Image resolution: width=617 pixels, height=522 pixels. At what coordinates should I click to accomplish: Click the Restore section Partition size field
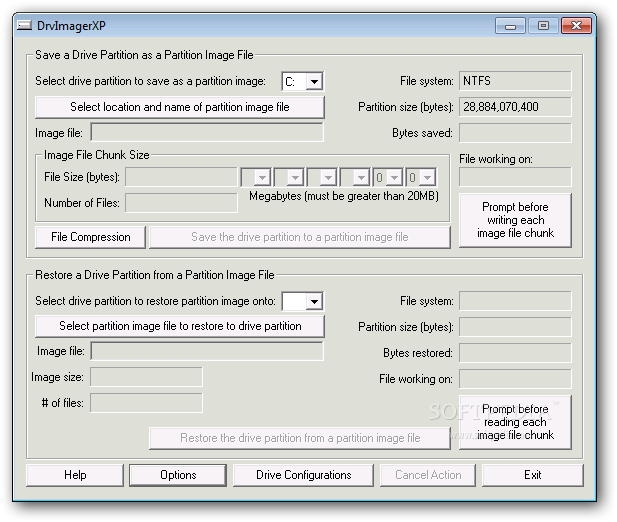coord(515,327)
